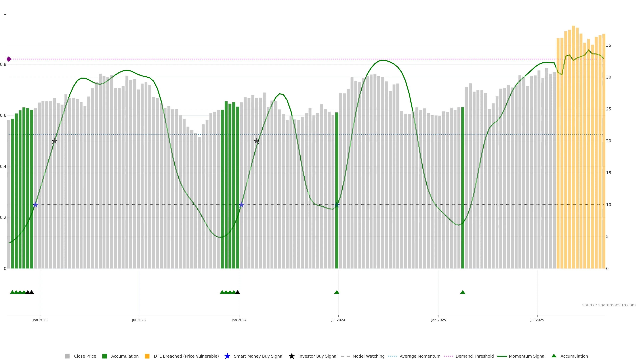
Task: Click the purple diamond Demand Threshold marker
Action: click(x=9, y=59)
